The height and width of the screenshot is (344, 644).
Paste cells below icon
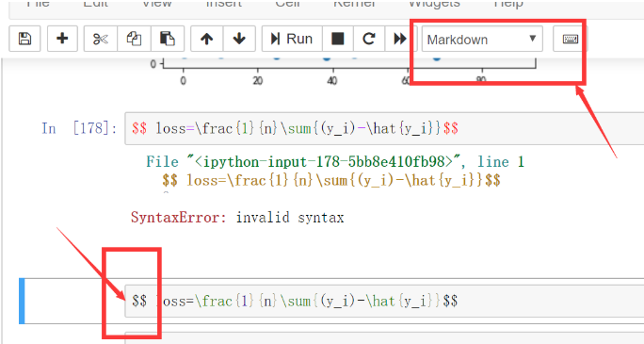[168, 39]
